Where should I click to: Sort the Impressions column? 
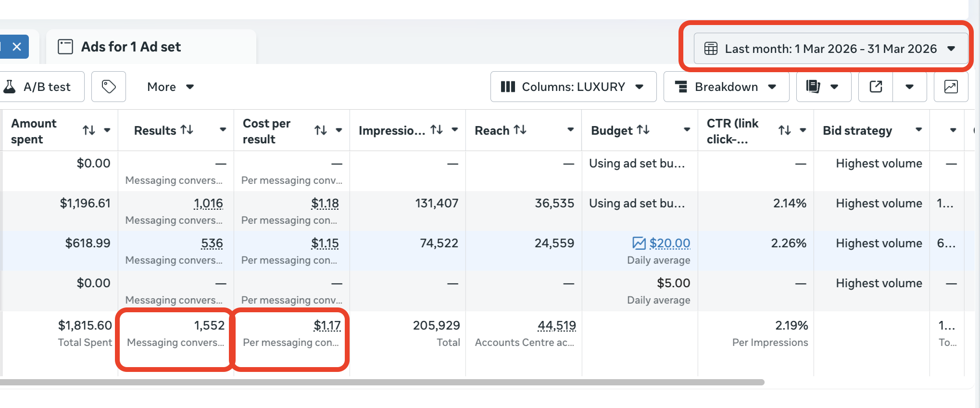point(437,130)
